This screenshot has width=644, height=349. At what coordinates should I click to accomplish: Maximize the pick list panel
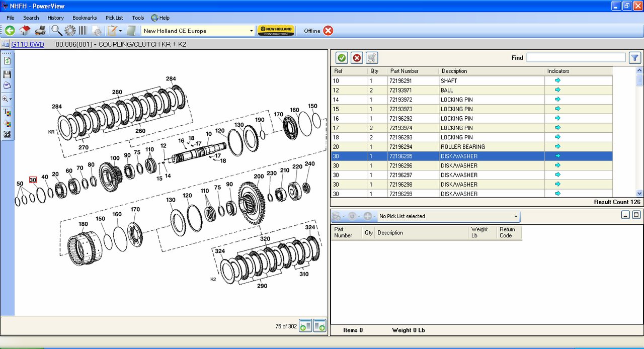pyautogui.click(x=636, y=215)
